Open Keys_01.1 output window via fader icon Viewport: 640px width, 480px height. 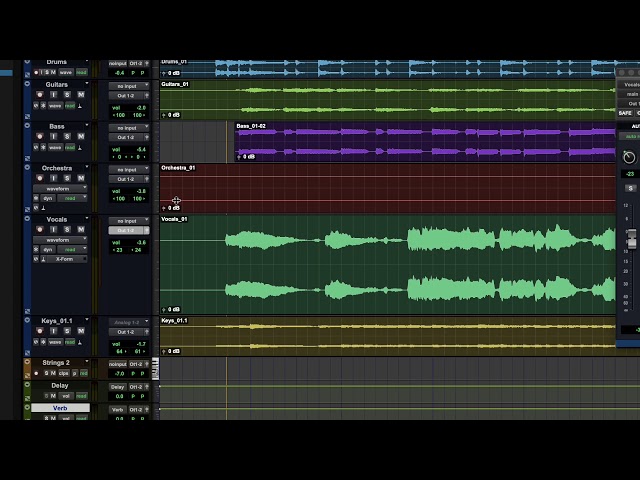(x=147, y=332)
